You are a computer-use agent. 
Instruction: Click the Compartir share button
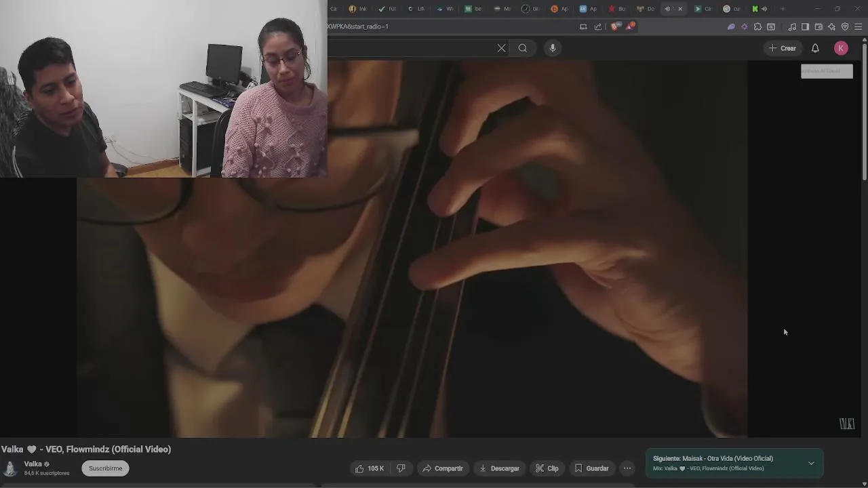(442, 468)
